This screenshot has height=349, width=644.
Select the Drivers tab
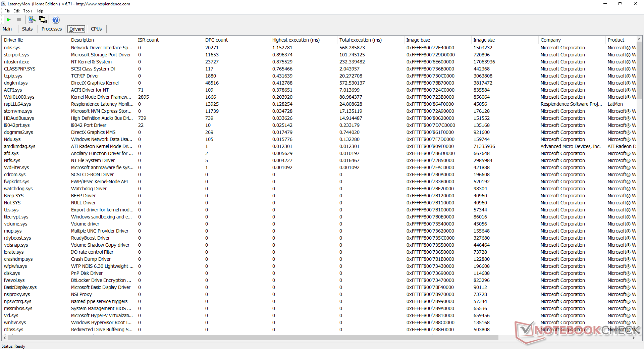[77, 29]
